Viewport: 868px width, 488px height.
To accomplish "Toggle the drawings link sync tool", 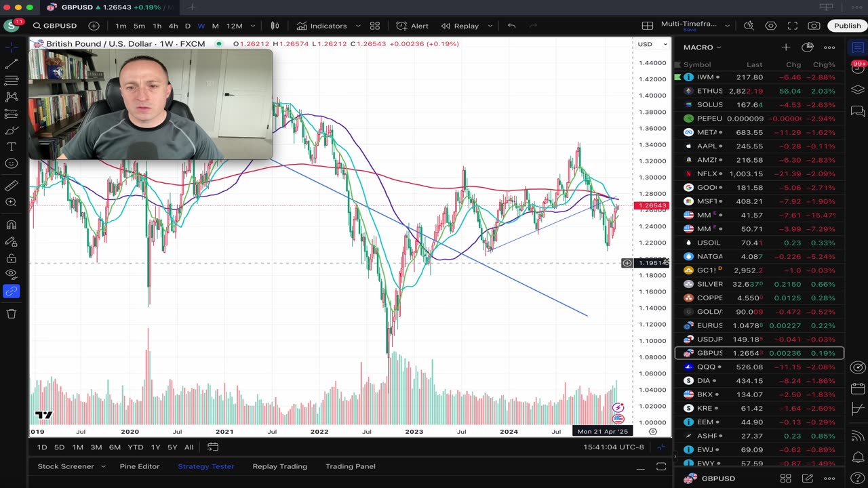I will tap(12, 291).
